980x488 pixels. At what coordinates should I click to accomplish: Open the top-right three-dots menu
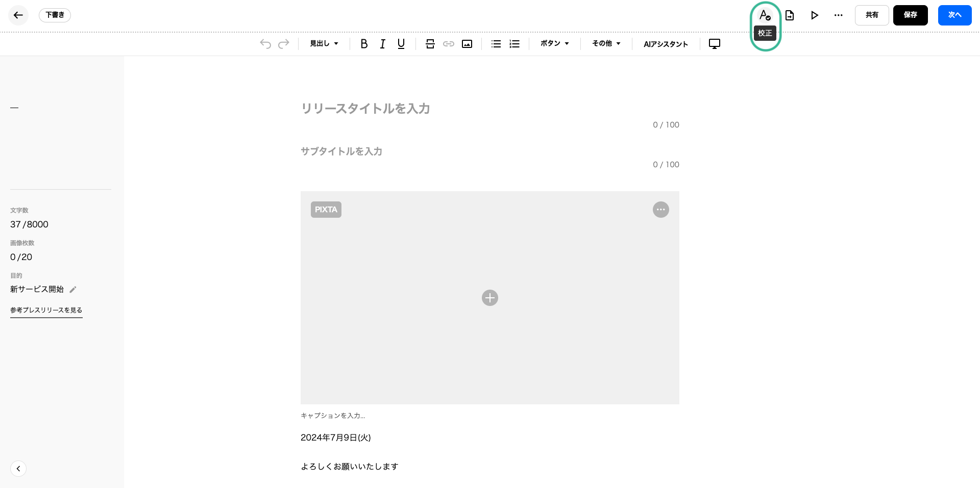tap(839, 15)
